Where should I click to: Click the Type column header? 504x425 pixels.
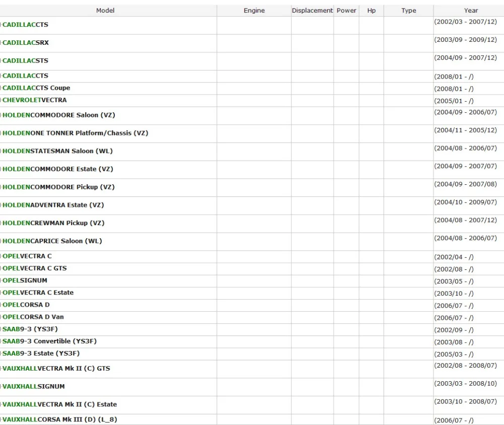409,10
